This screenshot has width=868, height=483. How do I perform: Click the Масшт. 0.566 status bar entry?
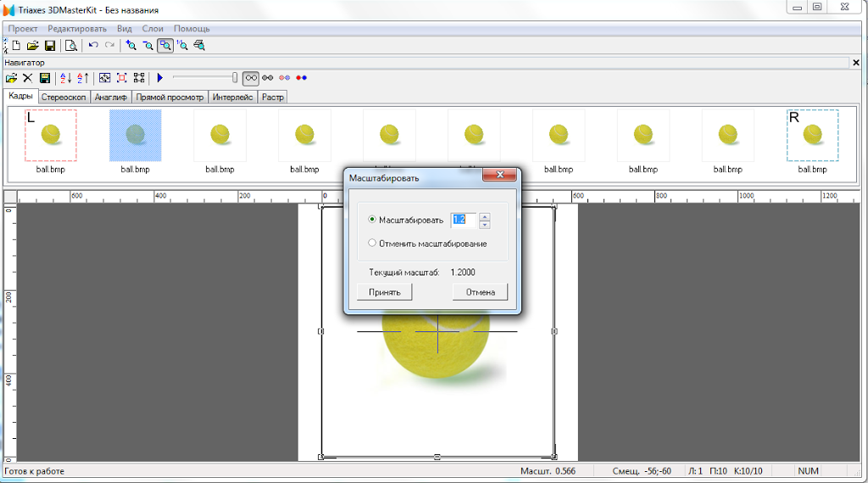[548, 471]
